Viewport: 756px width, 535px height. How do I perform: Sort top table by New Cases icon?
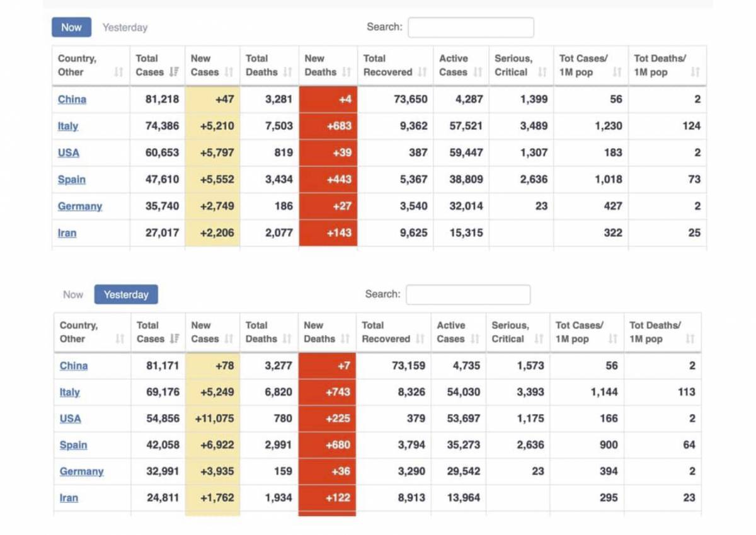229,72
